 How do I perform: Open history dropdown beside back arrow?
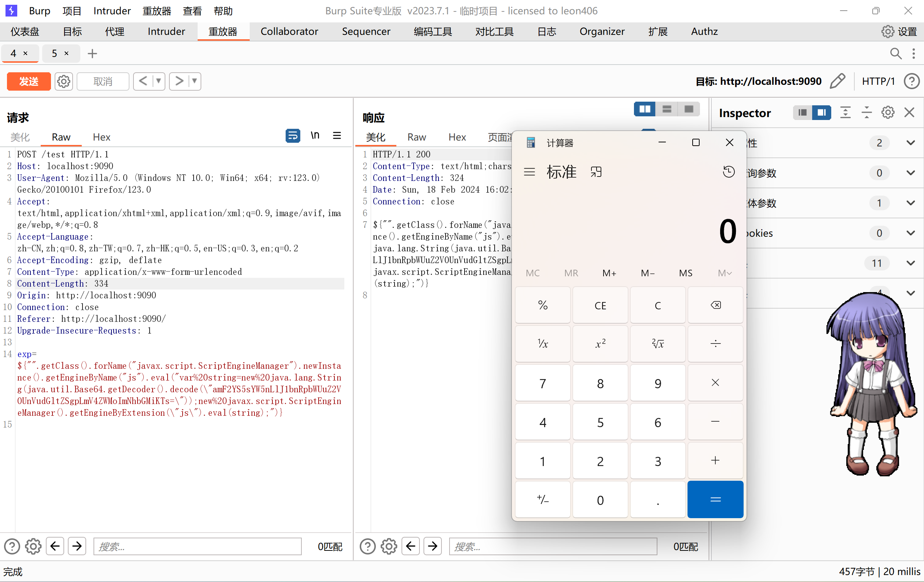coord(158,81)
